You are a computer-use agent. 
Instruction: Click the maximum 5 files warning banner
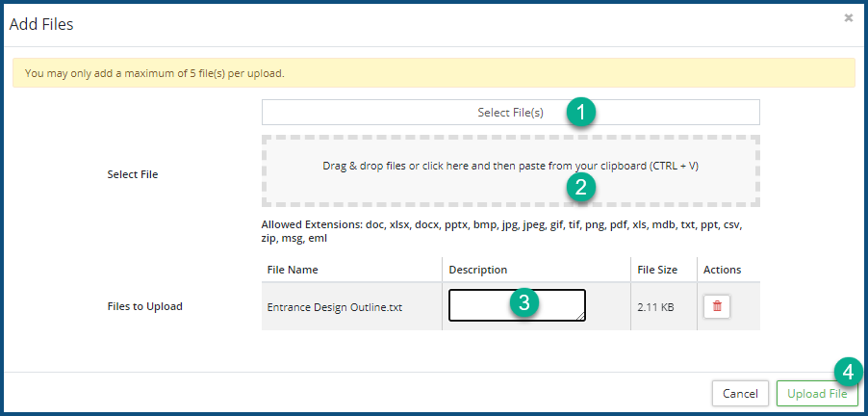[x=433, y=73]
